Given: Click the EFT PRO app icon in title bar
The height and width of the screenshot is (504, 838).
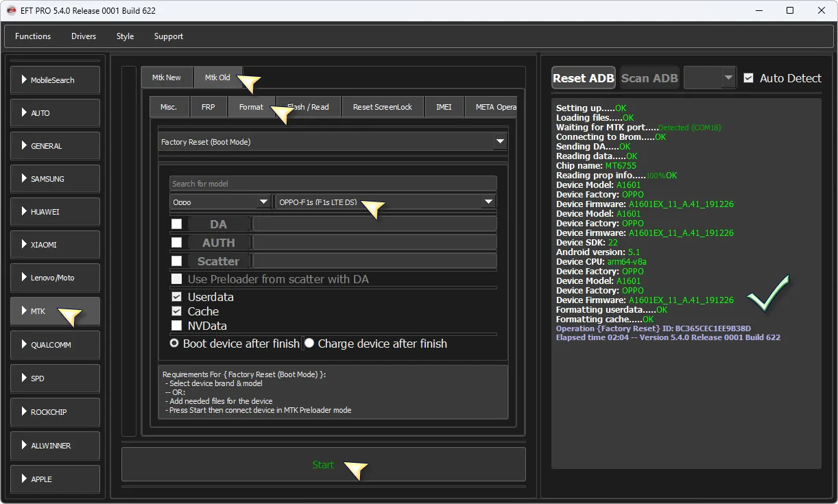Looking at the screenshot, I should coord(11,10).
